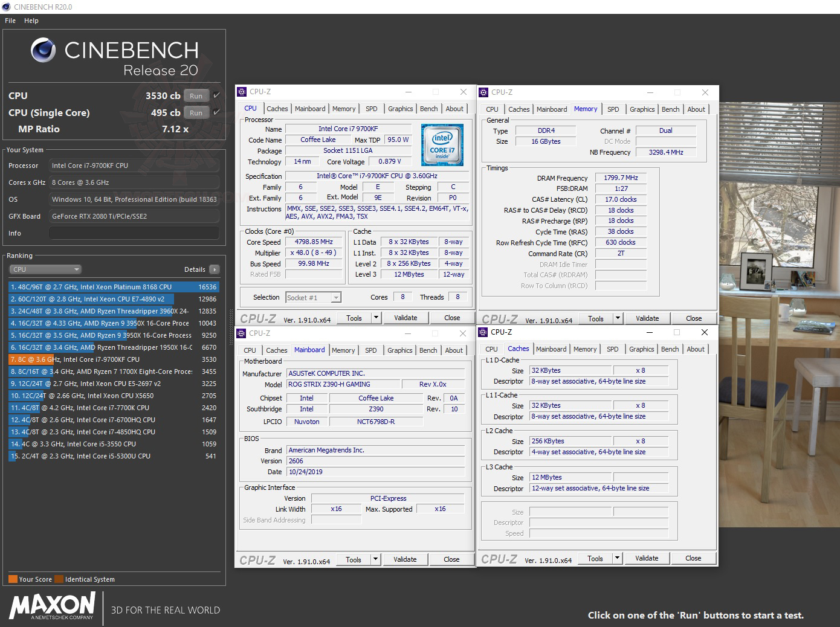Click Core Speed value 4798.85 MHz

314,242
